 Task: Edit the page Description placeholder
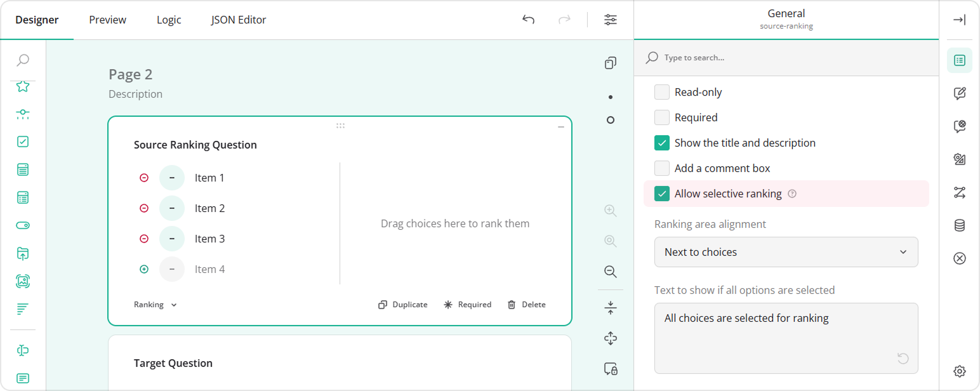coord(136,94)
